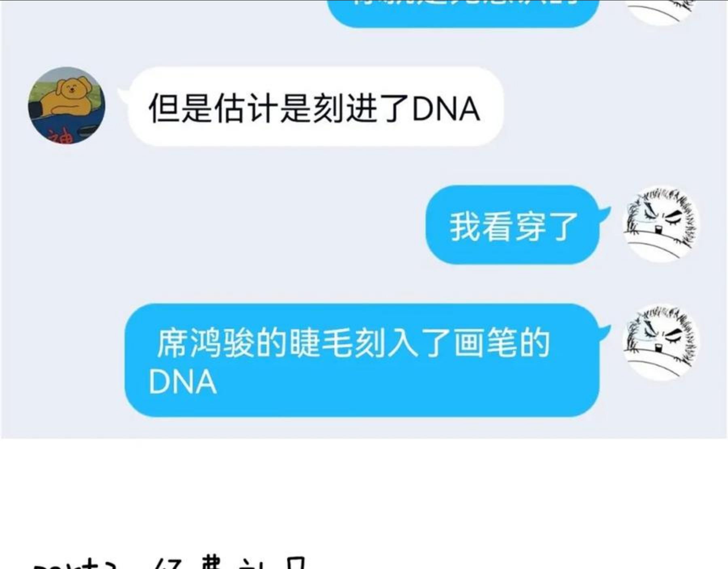Click DNA on the blue bubble's second line
728x569 pixels.
pos(183,382)
